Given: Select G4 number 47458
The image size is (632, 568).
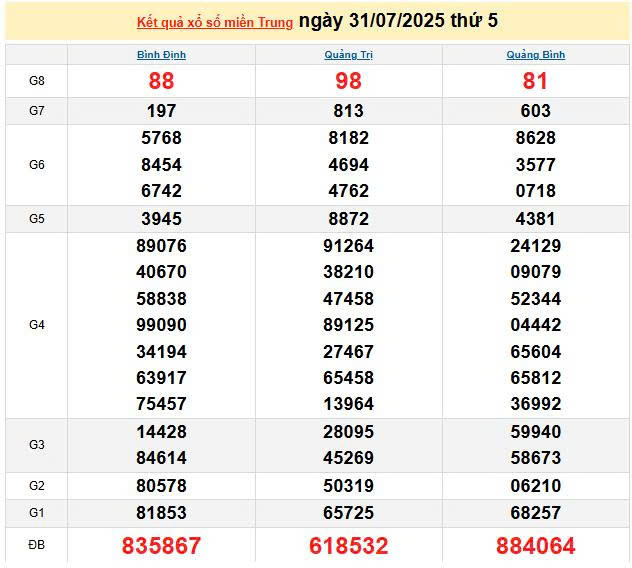Looking at the screenshot, I should click(349, 299).
